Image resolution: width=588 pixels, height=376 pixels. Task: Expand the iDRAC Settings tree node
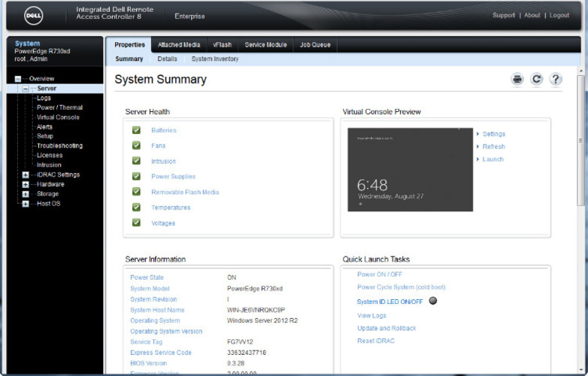point(26,175)
